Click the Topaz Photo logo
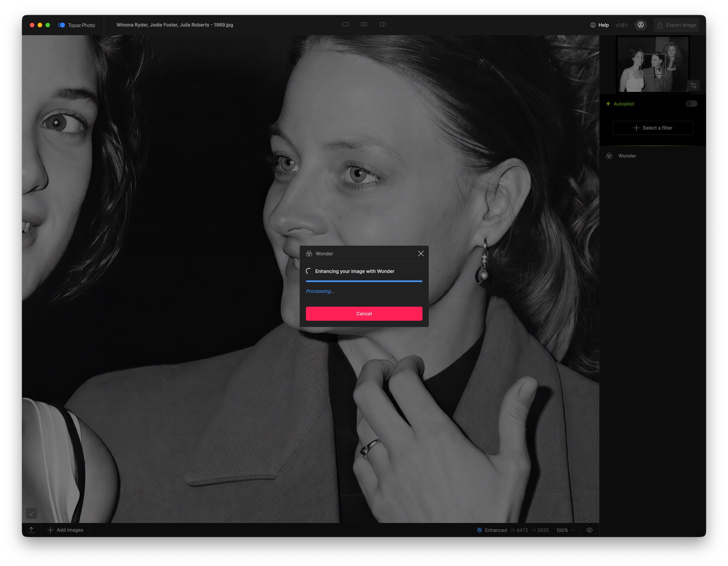 61,25
